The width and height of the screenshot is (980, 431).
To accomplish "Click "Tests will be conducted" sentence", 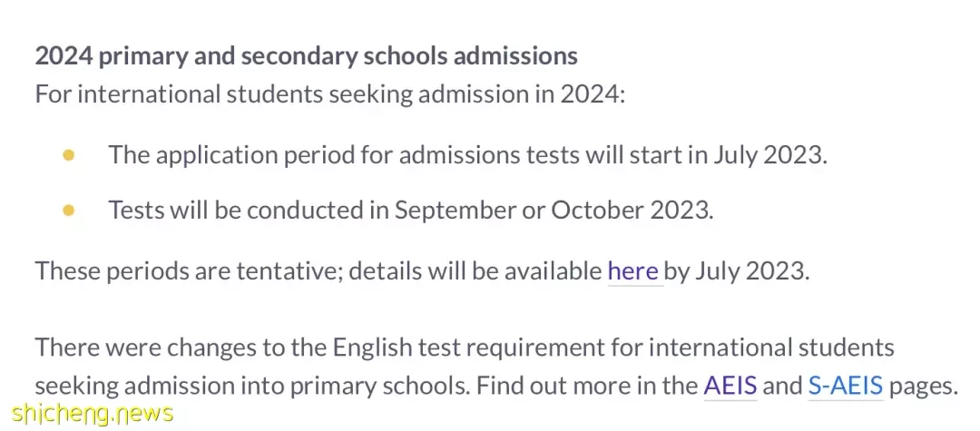I will pyautogui.click(x=411, y=211).
